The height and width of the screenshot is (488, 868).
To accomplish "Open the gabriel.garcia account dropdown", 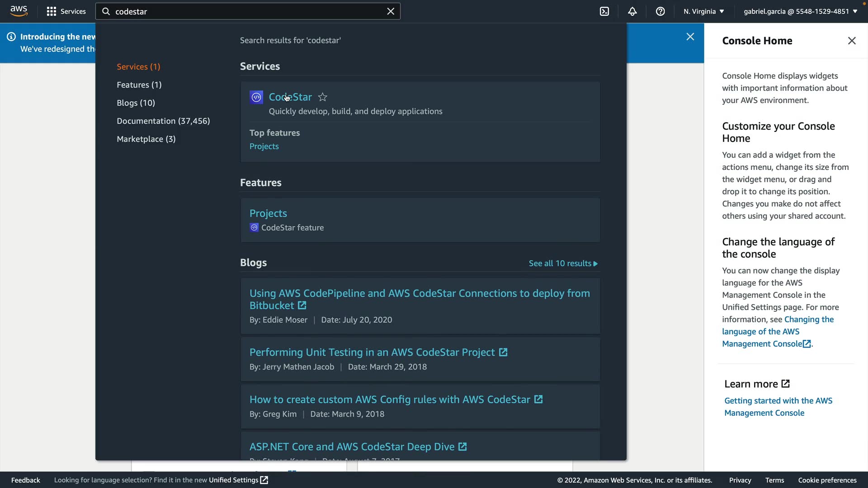I will click(x=800, y=11).
